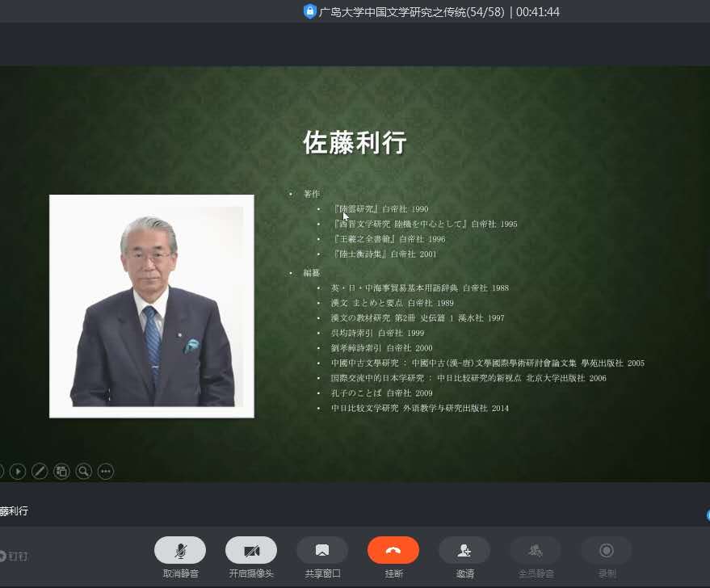Viewport: 710px width, 588px height.
Task: Click the slideshow zoom magnifier icon
Action: (x=83, y=471)
